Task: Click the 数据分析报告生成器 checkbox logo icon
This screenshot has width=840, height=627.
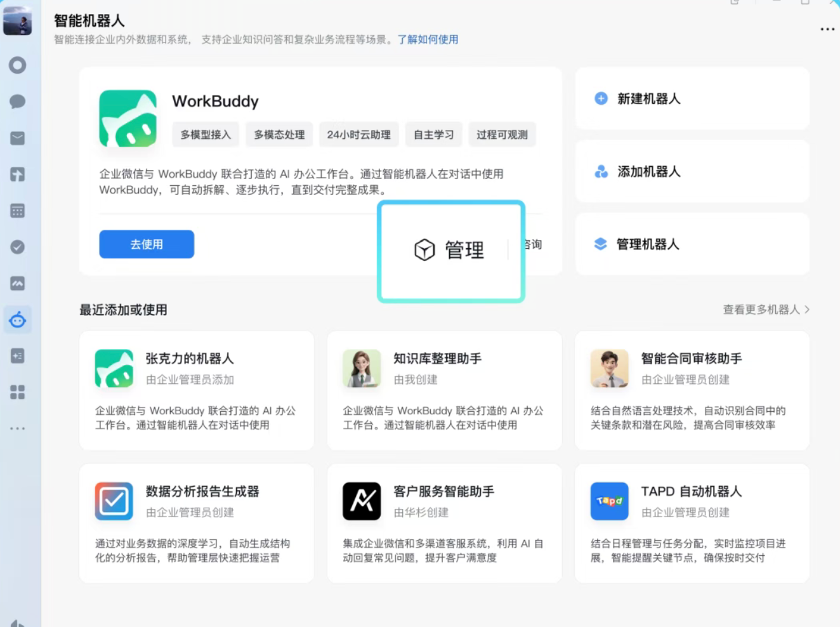Action: click(114, 501)
